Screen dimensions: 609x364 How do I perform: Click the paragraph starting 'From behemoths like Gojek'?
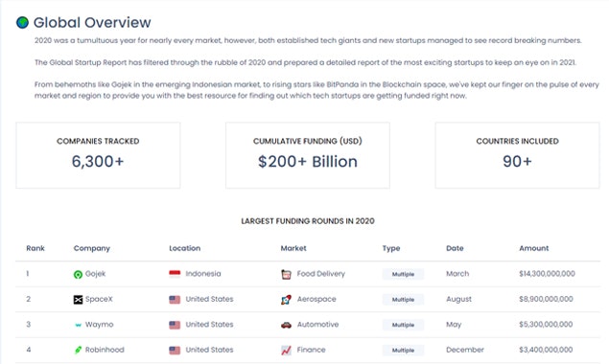316,90
